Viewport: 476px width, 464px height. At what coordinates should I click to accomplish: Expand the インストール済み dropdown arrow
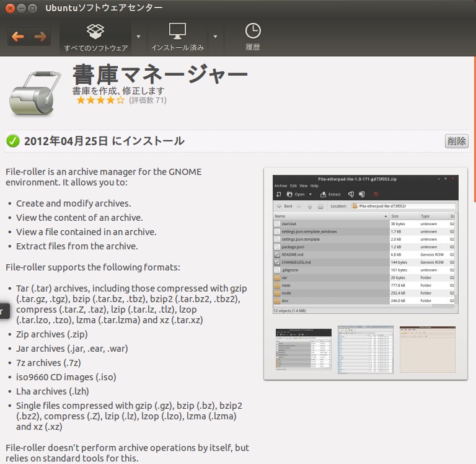tap(215, 37)
